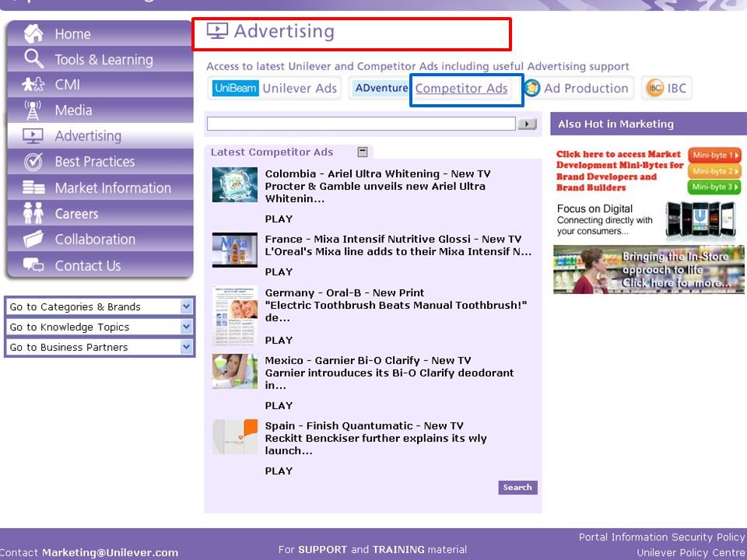Open the Bringing the In-Store approach banner
Screen dimensions: 747x560
pos(648,270)
